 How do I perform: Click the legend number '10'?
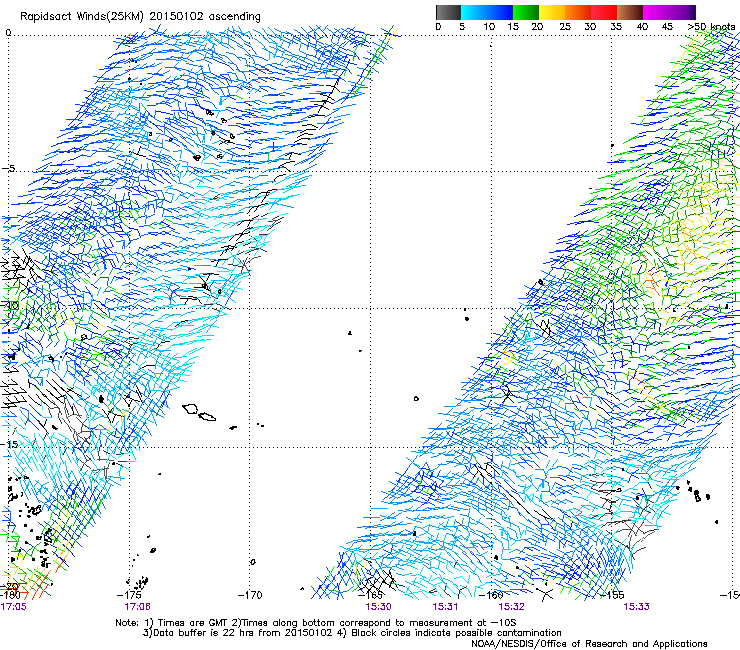pos(489,27)
